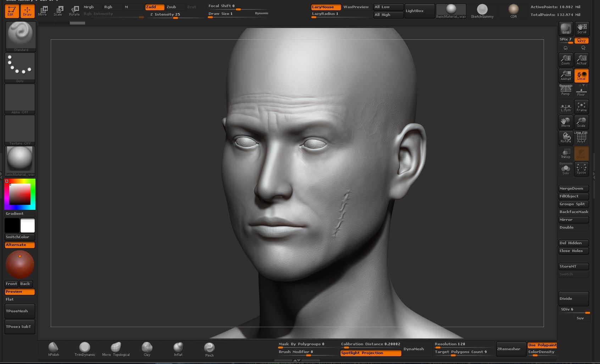Select the Move transform tool in top toolbar
The height and width of the screenshot is (364, 600).
(x=43, y=11)
